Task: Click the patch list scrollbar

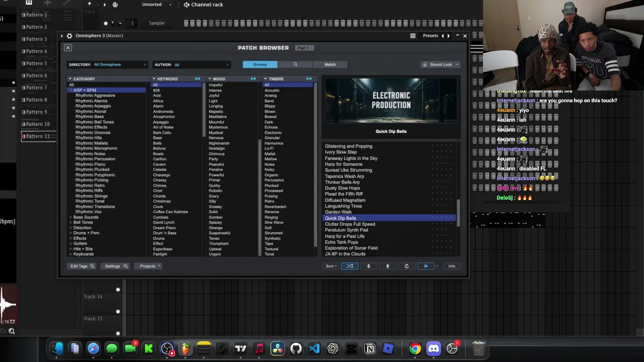Action: pos(458,213)
